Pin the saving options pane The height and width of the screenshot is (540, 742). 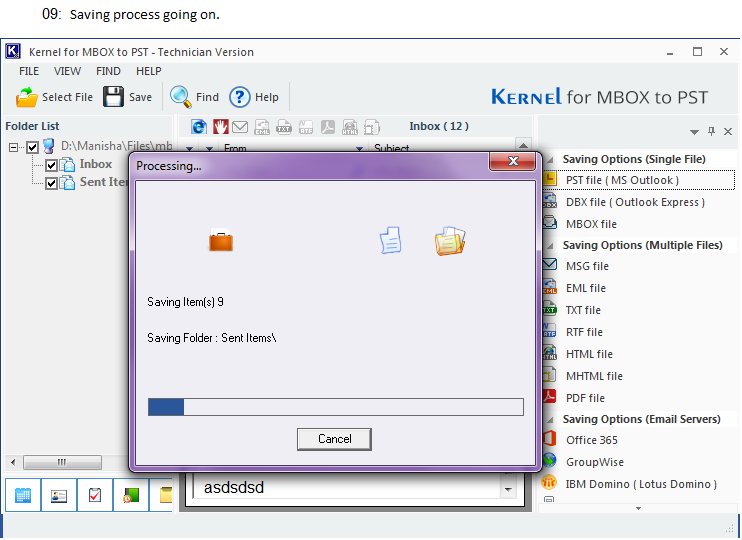711,131
